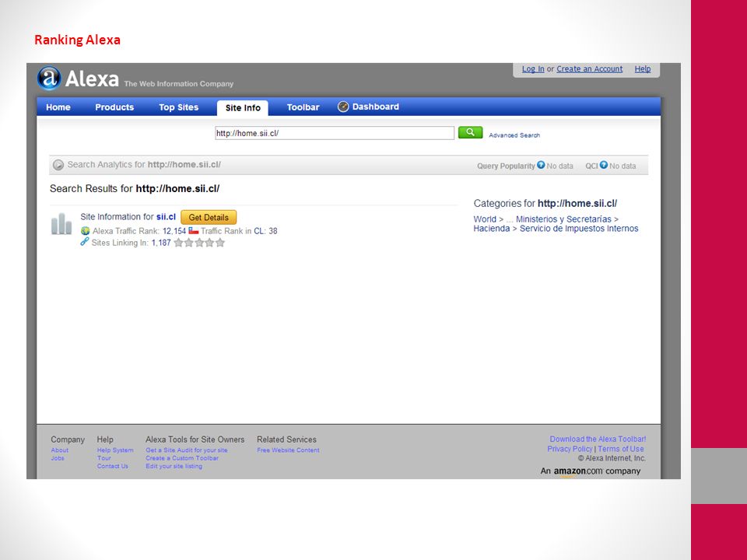Click the green search magnifier button
The width and height of the screenshot is (747, 560).
pos(470,132)
